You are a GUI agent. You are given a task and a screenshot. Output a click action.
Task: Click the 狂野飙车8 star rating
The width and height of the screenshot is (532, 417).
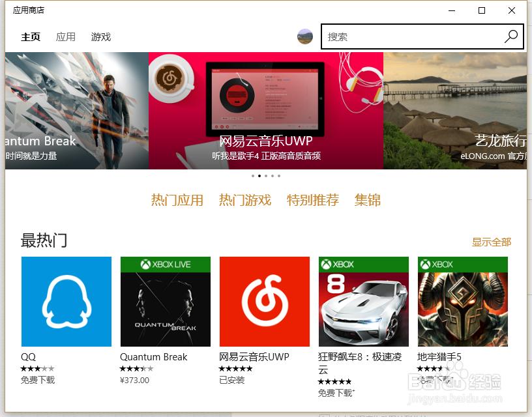click(x=334, y=382)
